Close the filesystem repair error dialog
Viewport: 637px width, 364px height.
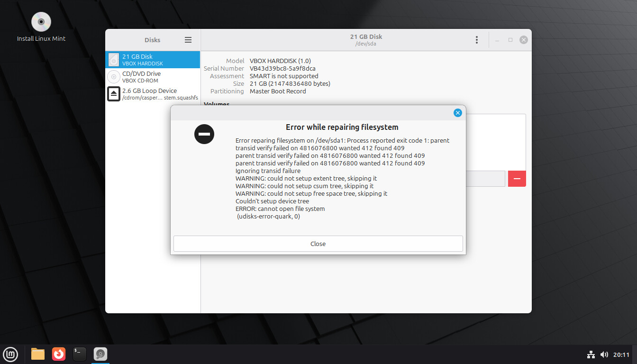[x=318, y=244]
